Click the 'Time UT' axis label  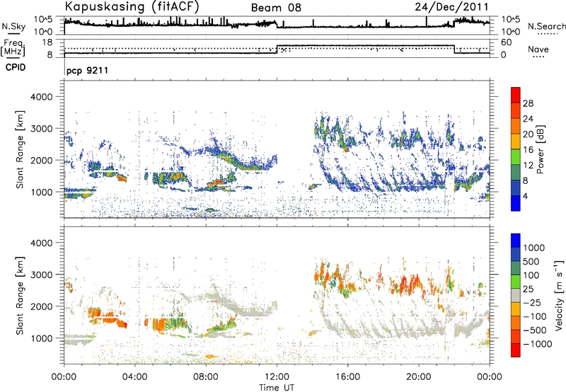click(x=277, y=388)
